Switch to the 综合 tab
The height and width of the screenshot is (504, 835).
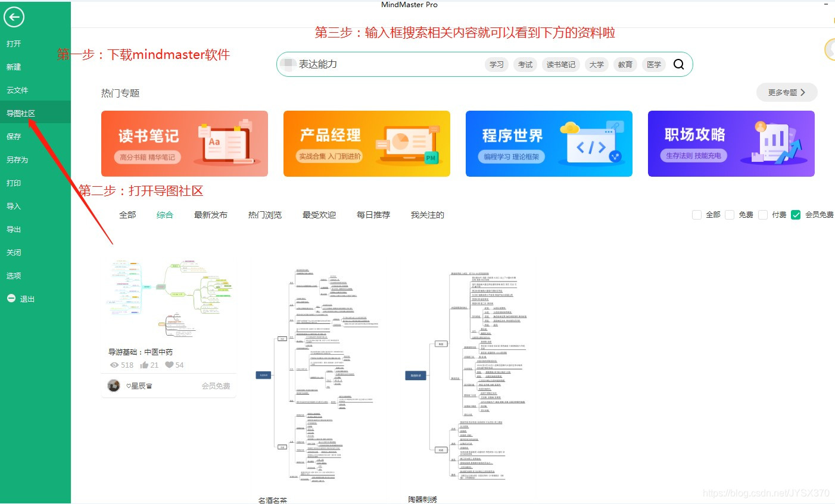pyautogui.click(x=165, y=215)
